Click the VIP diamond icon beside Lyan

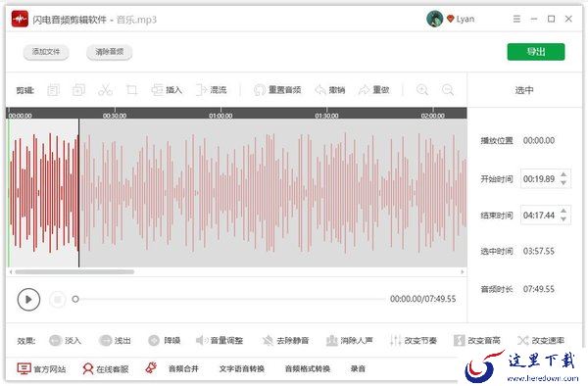[x=450, y=19]
